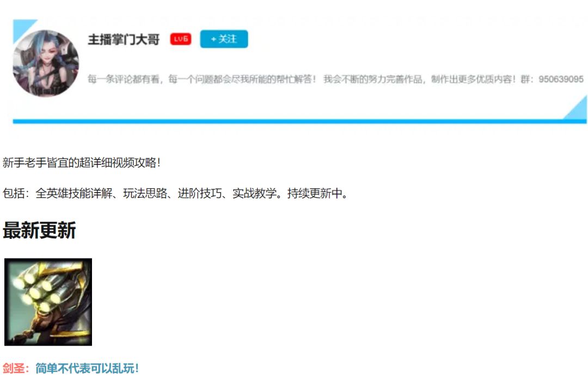Open the Master Yi champion thumbnail
This screenshot has height=376, width=588.
pyautogui.click(x=48, y=302)
